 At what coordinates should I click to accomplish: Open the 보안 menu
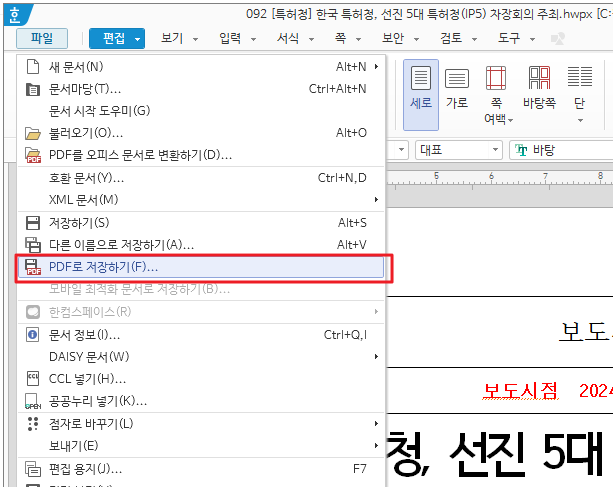[393, 38]
